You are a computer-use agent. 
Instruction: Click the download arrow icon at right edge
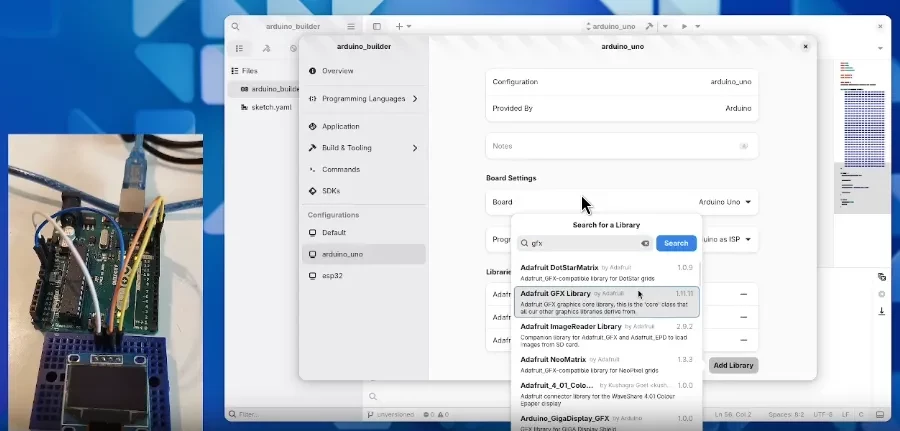coord(881,311)
